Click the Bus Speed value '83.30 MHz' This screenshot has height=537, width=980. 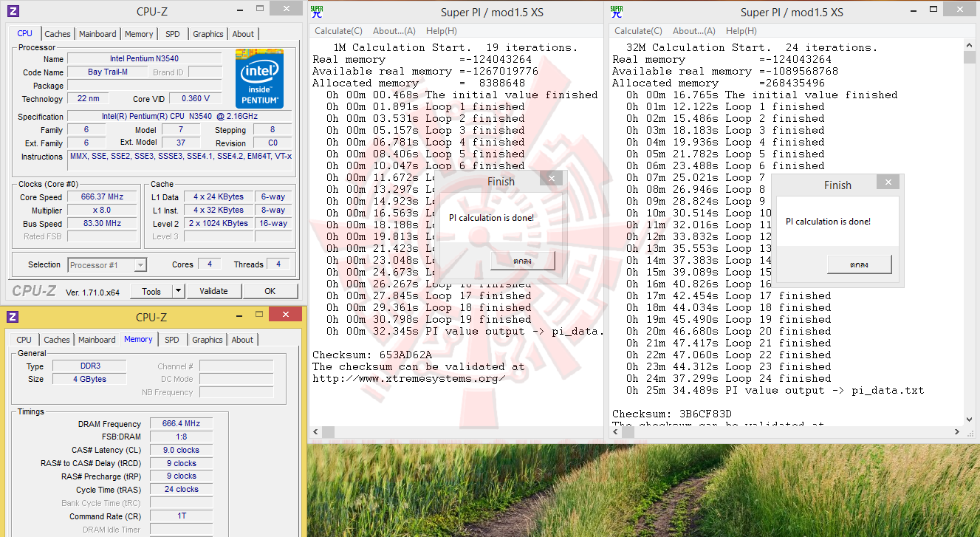[103, 224]
